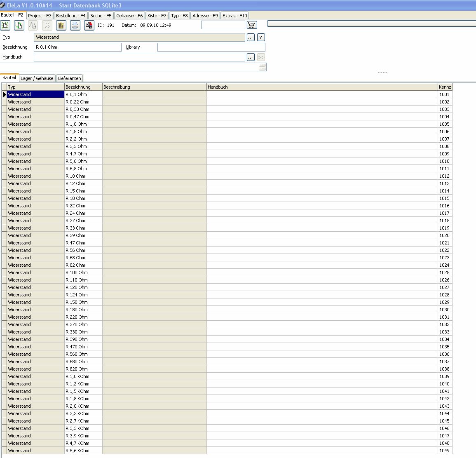The width and height of the screenshot is (476, 458).
Task: Click the copy component icon
Action: coord(19,25)
